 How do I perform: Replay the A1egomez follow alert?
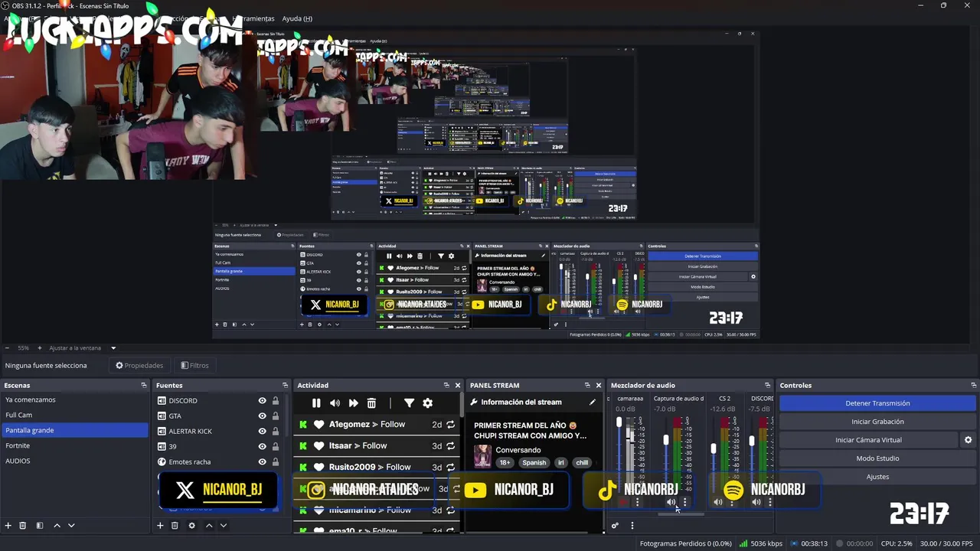[x=451, y=424]
